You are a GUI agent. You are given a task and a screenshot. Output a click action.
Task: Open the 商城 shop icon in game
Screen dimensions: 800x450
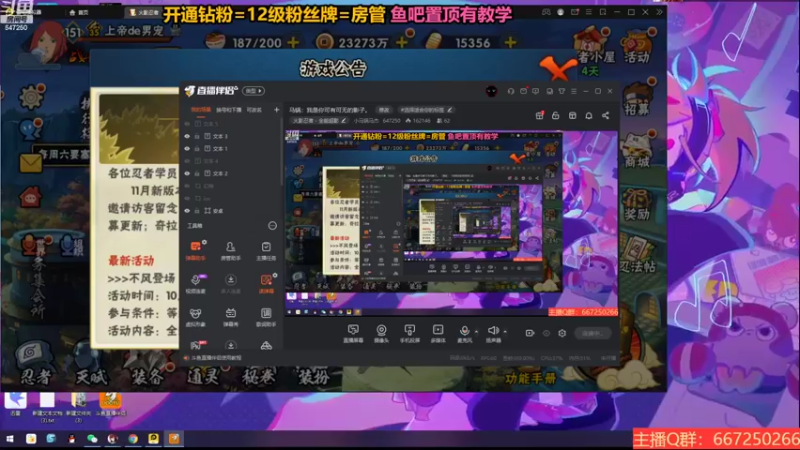click(x=637, y=149)
